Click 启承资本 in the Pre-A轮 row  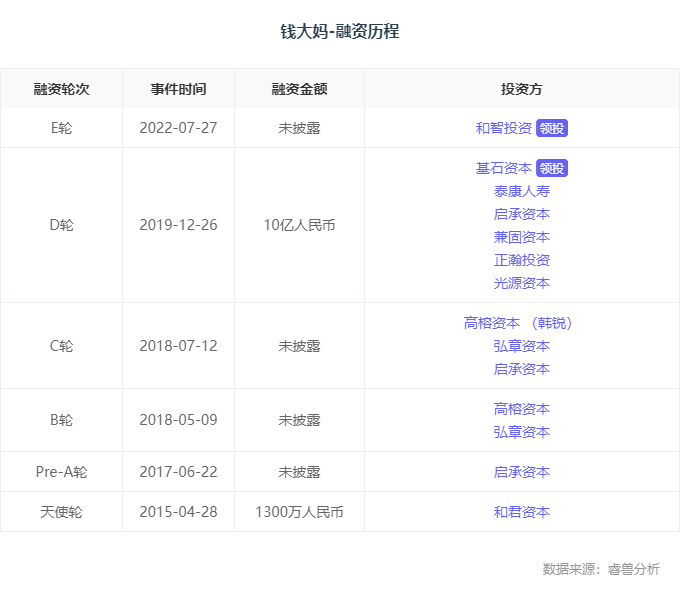tap(522, 472)
